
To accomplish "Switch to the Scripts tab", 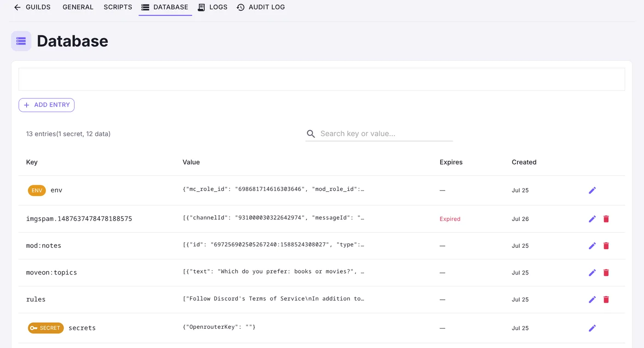I will tap(118, 7).
